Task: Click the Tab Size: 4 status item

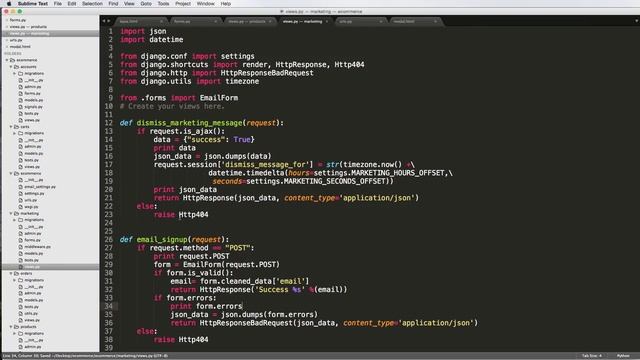Action: tap(592, 356)
